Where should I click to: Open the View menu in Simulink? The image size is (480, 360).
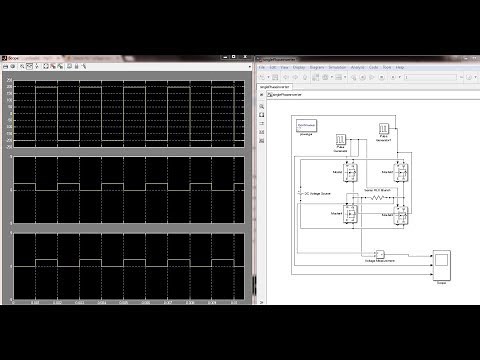284,67
